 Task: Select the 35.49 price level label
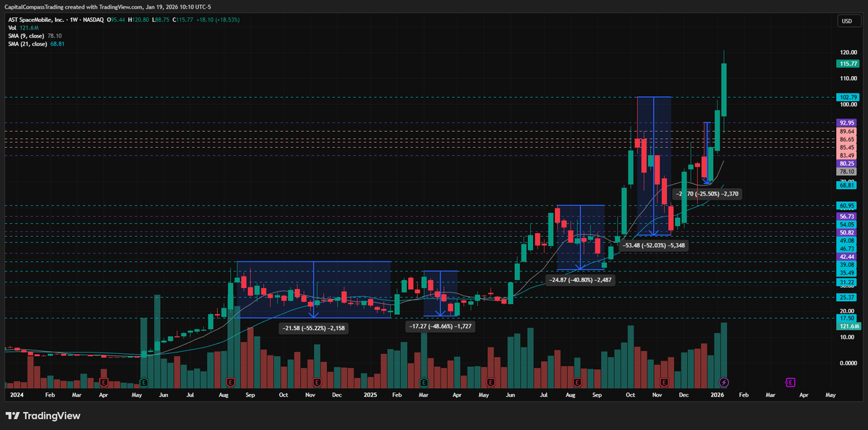[x=847, y=273]
